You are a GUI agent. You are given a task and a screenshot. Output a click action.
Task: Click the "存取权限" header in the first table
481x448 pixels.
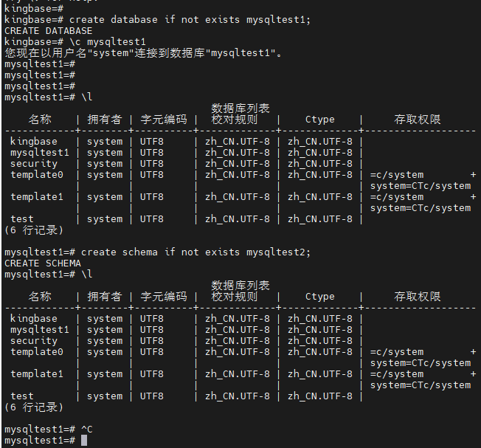[x=418, y=120]
